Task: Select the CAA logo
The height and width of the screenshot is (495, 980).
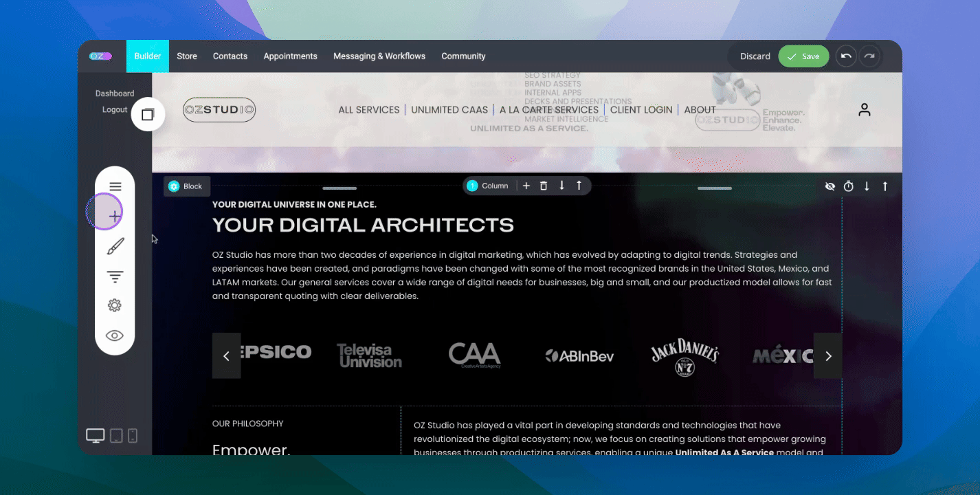Action: (x=474, y=356)
